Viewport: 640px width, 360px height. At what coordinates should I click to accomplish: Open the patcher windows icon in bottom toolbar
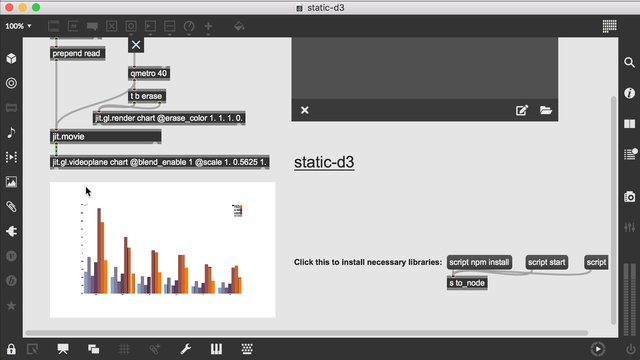tap(93, 349)
